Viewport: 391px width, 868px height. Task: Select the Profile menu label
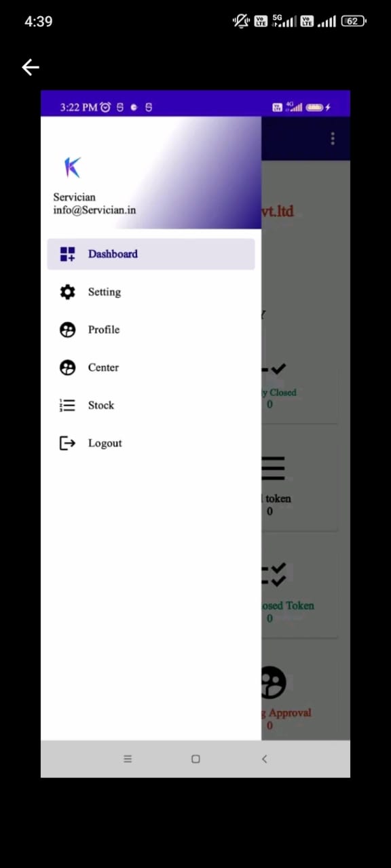pos(104,330)
